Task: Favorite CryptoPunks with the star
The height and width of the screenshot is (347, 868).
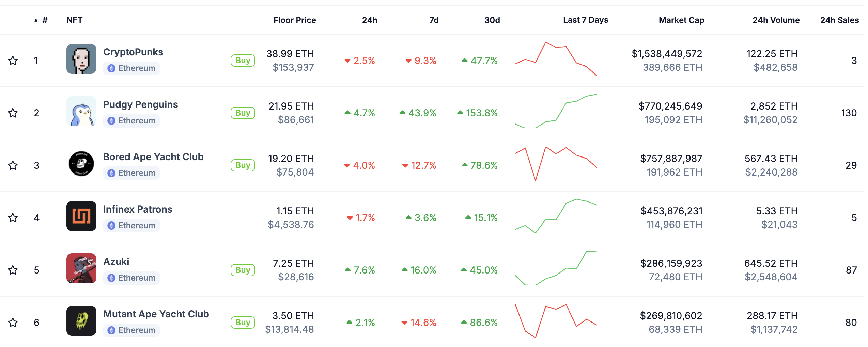Action: (13, 61)
